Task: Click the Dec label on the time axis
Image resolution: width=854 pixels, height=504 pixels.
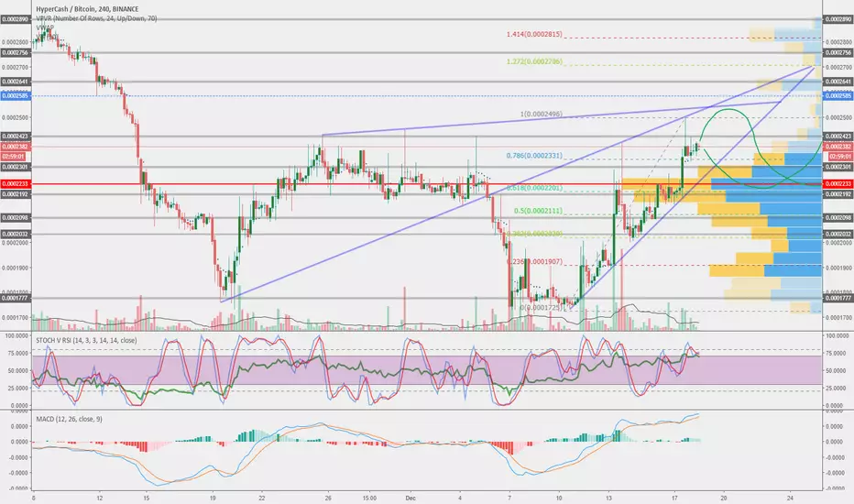Action: (x=411, y=498)
